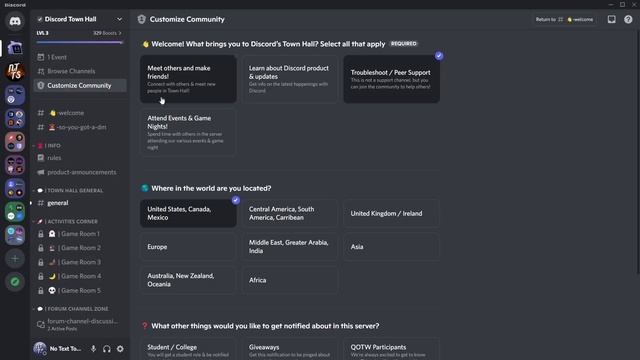Open Discord home direct messages icon
The width and height of the screenshot is (640, 360).
(15, 21)
